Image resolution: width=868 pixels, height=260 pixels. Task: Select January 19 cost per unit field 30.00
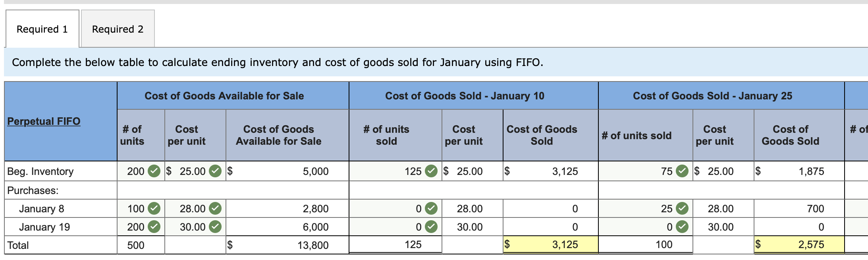point(195,227)
